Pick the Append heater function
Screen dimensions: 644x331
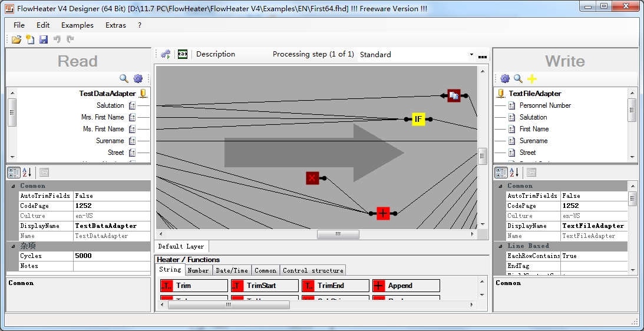tap(406, 286)
